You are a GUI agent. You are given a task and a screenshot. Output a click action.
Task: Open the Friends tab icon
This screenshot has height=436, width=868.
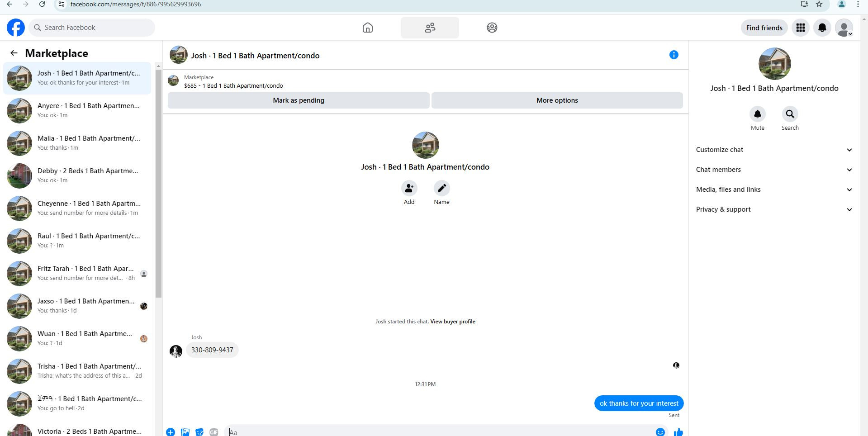pyautogui.click(x=430, y=28)
